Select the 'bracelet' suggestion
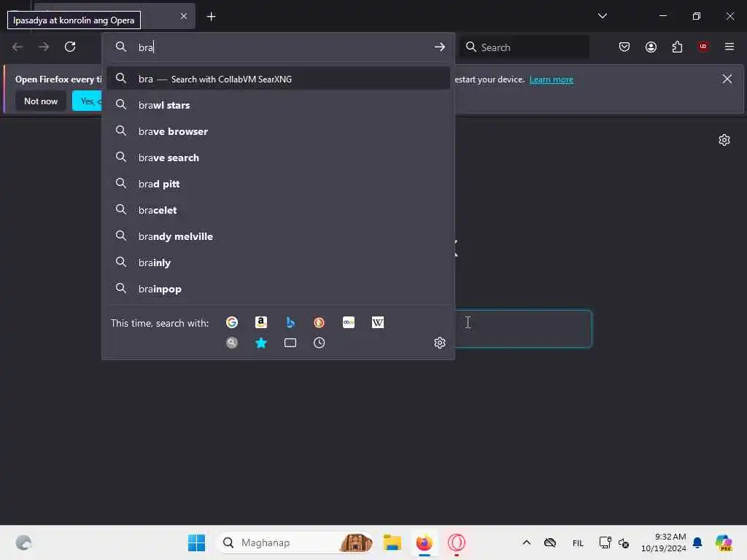The width and height of the screenshot is (747, 560). tap(278, 209)
